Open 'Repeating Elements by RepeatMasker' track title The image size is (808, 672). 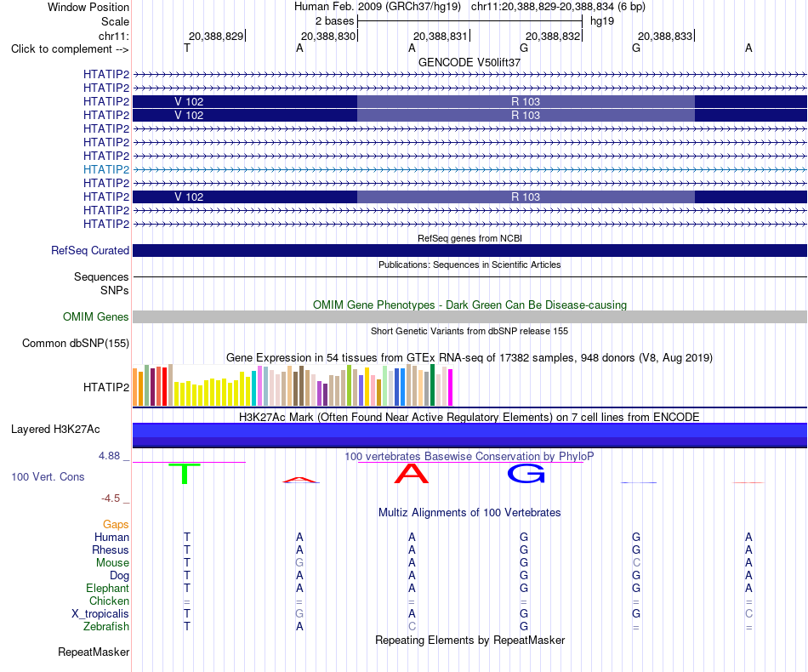point(469,640)
